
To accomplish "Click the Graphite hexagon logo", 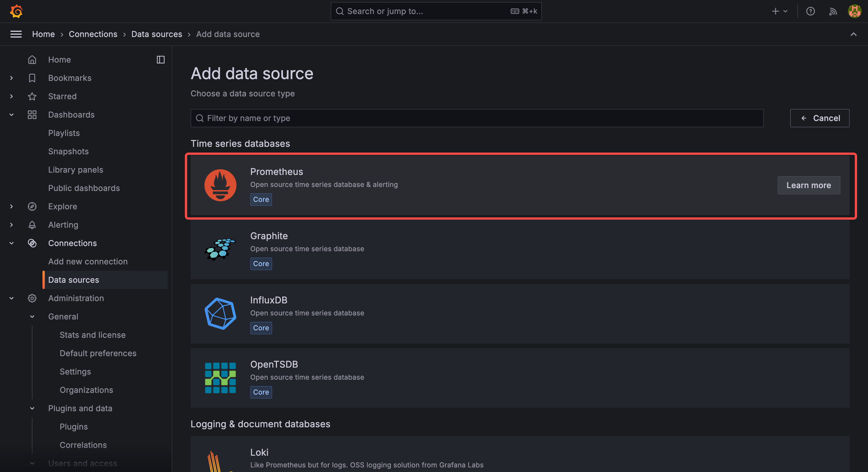I will (x=220, y=249).
